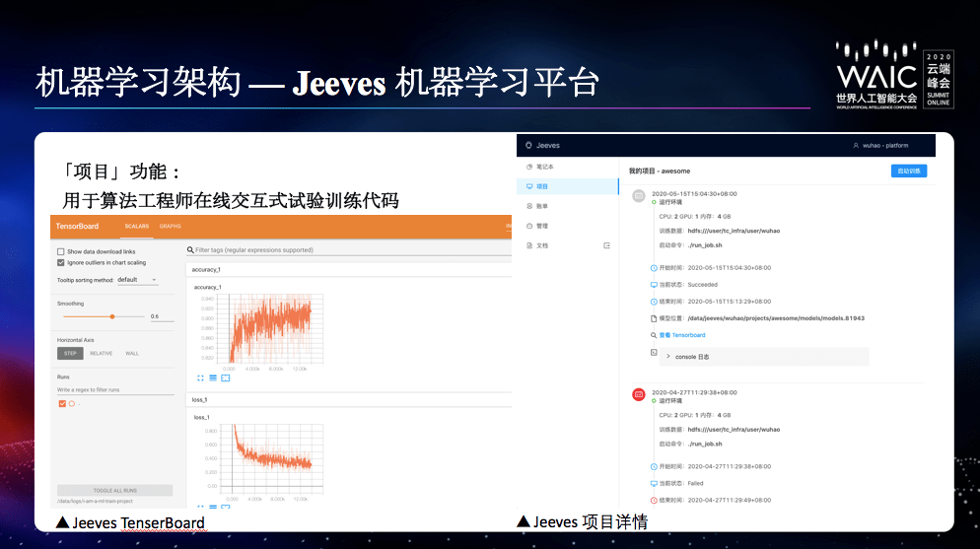Screen dimensions: 980x549
Task: Click the 启动训练 button
Action: (909, 171)
